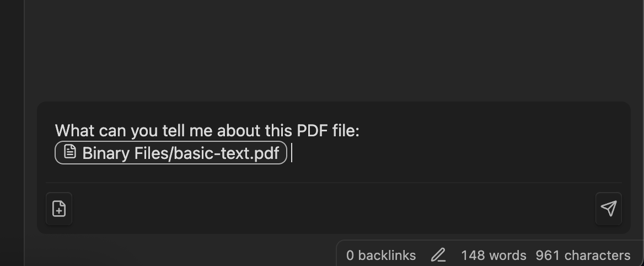The image size is (644, 266).
Task: Click the document icon inside the PDF chip
Action: 70,152
